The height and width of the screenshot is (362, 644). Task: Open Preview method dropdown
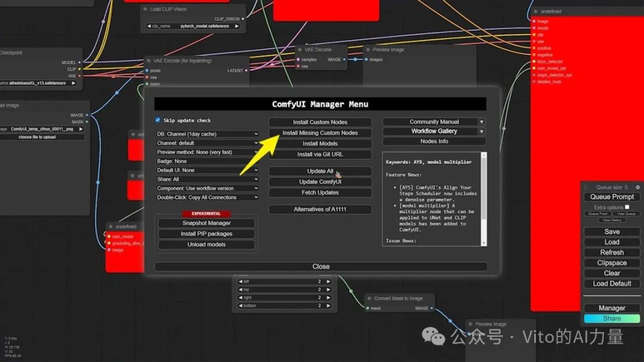(x=207, y=152)
